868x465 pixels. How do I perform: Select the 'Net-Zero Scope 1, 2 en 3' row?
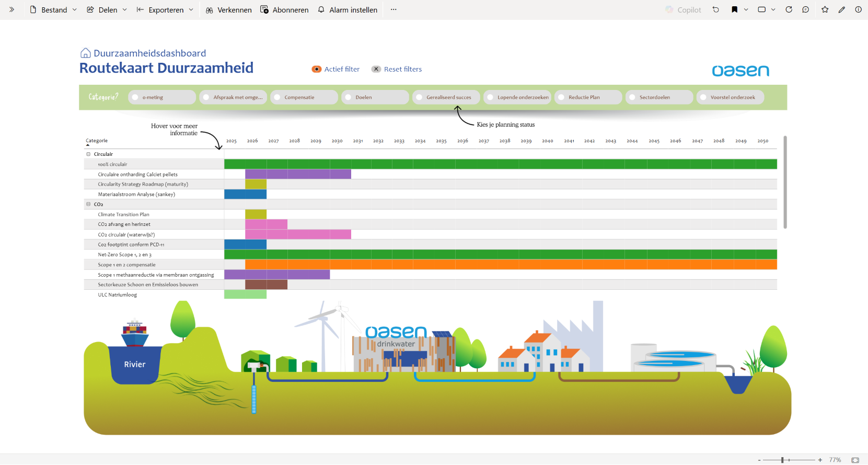tap(431, 255)
